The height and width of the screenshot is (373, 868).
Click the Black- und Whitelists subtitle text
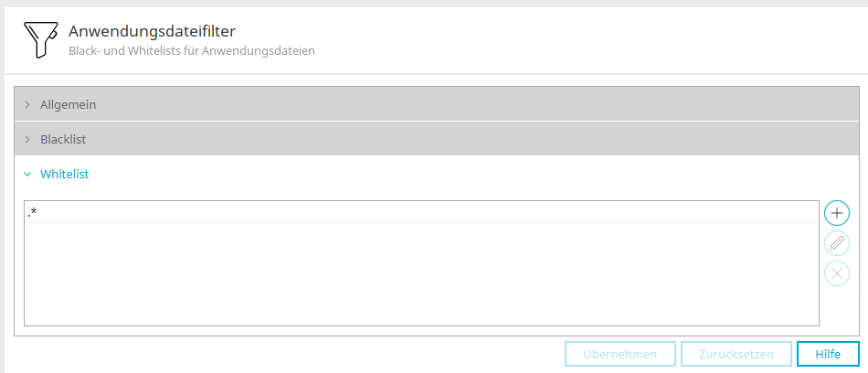pos(192,51)
